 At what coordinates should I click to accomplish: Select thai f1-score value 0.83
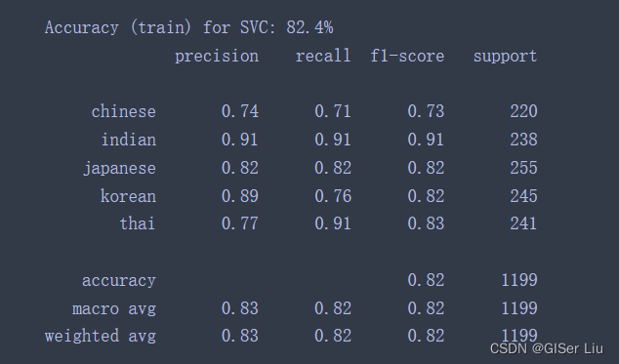pyautogui.click(x=426, y=223)
